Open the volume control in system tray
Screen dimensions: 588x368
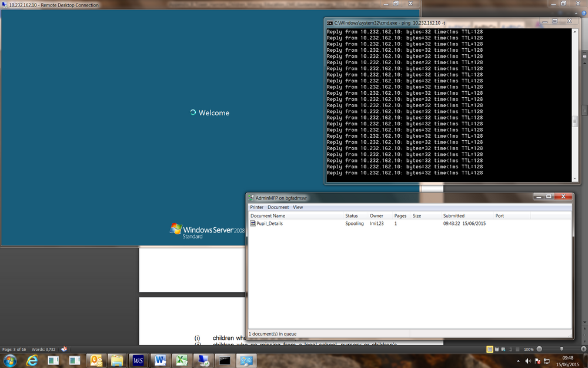point(528,362)
